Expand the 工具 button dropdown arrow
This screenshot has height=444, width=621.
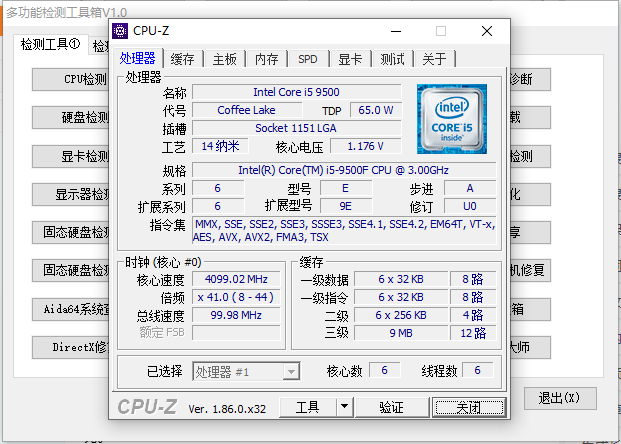click(345, 407)
